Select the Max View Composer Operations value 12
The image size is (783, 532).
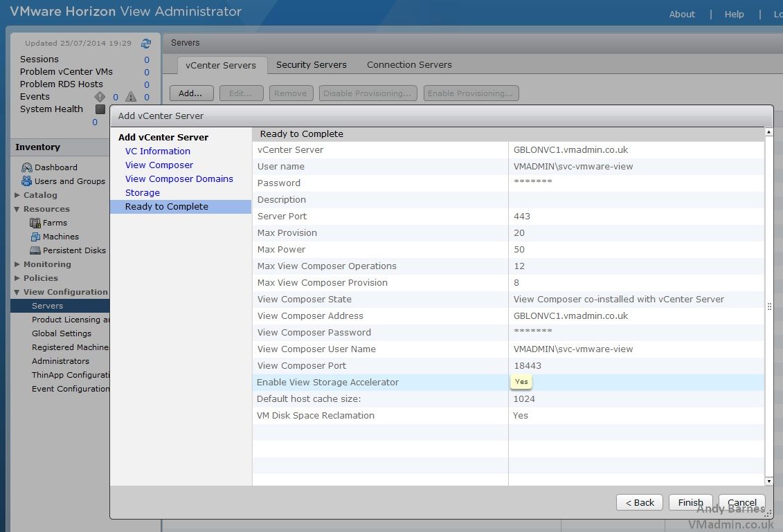pos(519,266)
